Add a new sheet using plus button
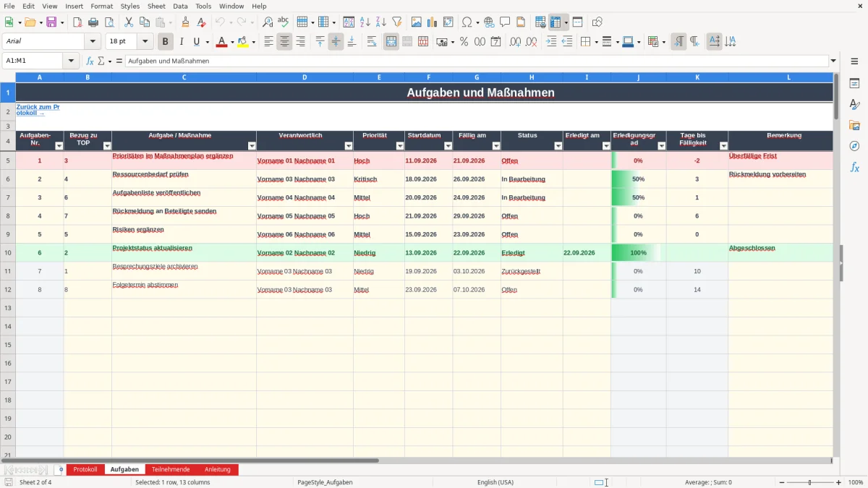 click(x=61, y=470)
